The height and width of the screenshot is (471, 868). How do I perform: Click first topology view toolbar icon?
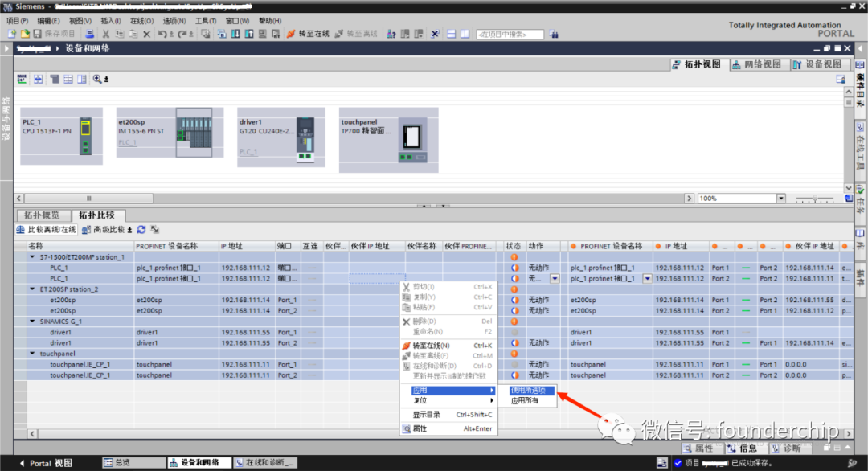[x=22, y=79]
